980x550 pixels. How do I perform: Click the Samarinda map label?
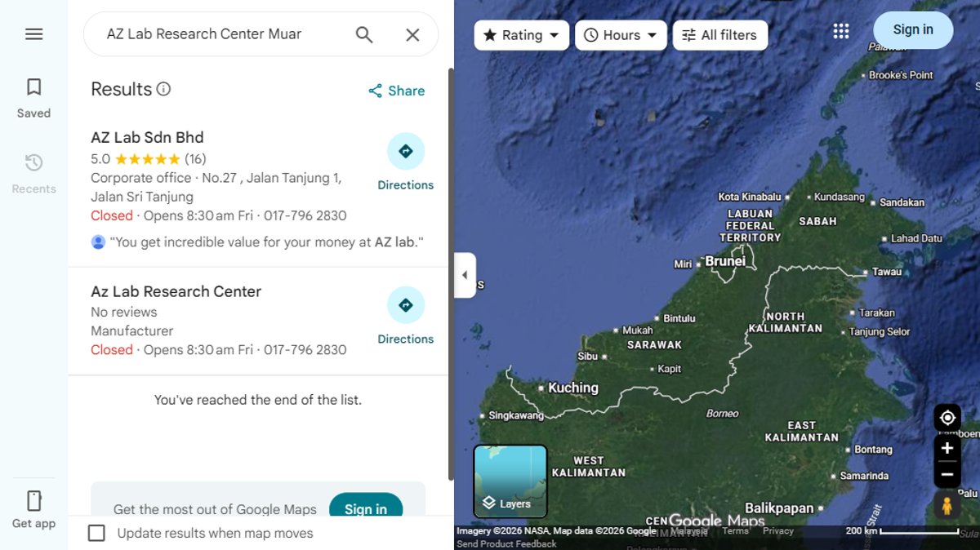[x=864, y=476]
